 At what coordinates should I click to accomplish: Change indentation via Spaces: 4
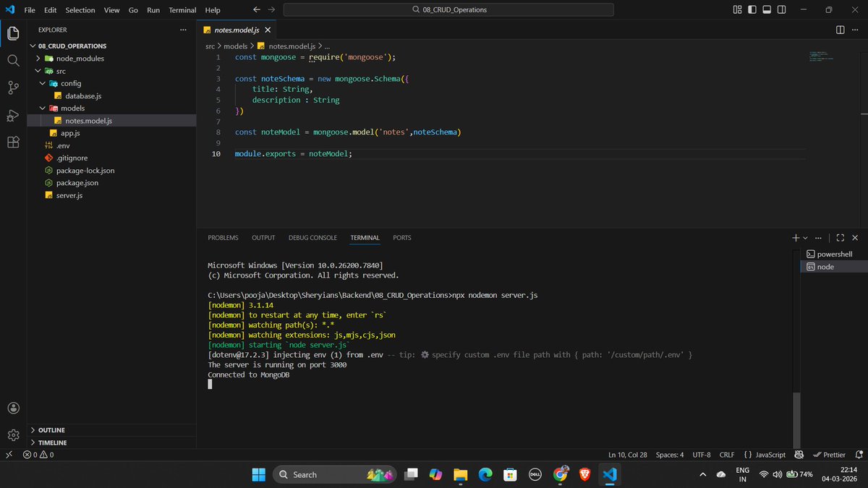(670, 455)
